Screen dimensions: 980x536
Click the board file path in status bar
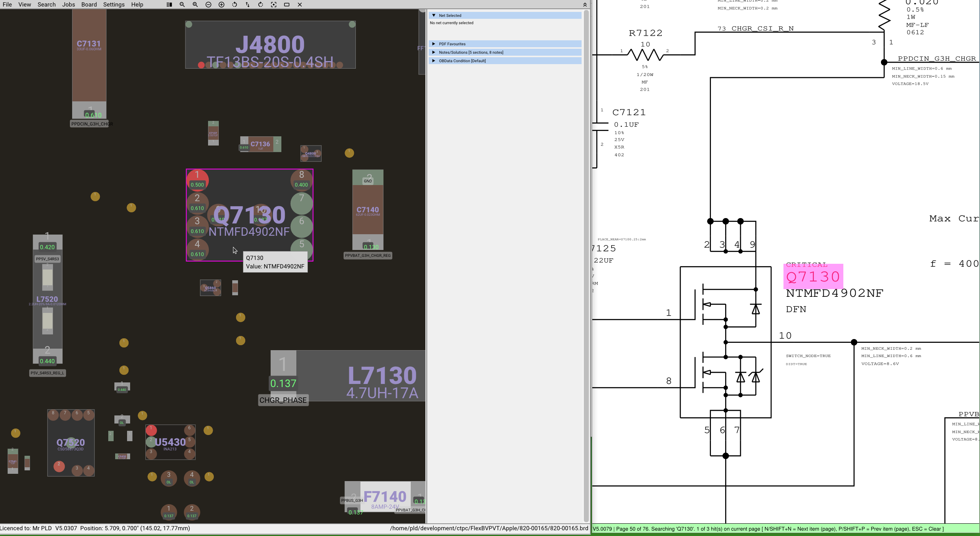pos(489,528)
